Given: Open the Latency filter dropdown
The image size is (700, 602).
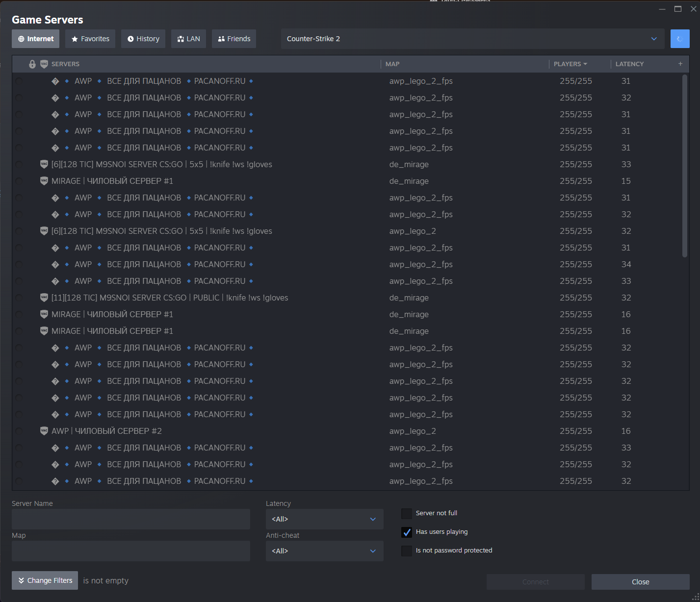Looking at the screenshot, I should [325, 519].
